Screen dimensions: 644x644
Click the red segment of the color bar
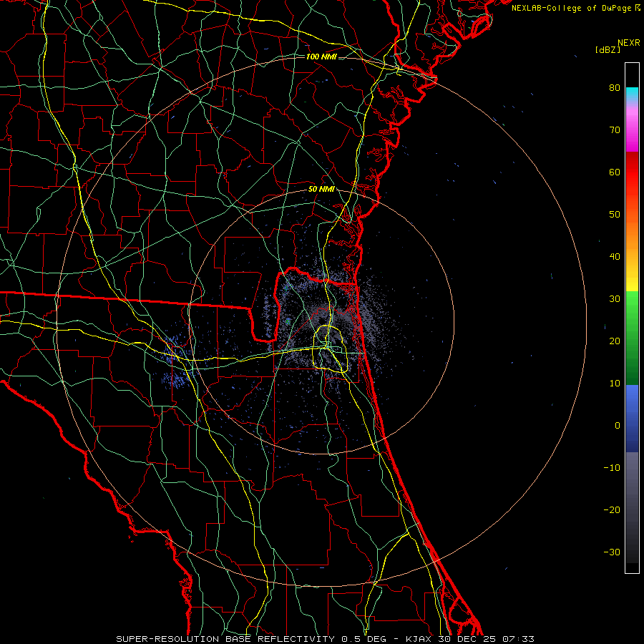(x=632, y=172)
